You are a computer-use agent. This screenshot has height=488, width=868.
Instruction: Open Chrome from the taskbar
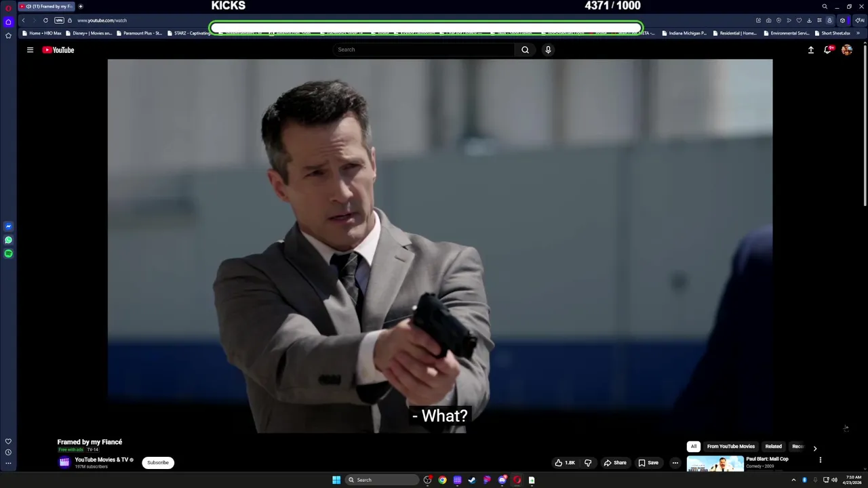click(x=442, y=480)
